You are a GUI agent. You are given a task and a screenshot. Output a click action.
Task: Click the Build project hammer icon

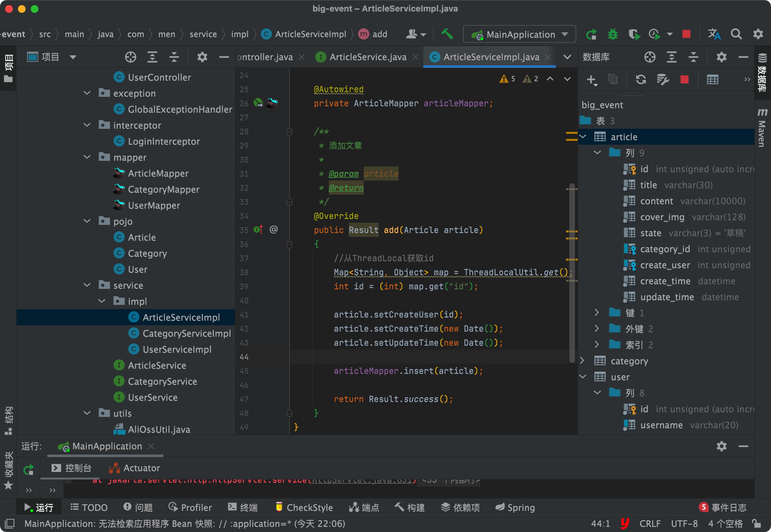[x=447, y=34]
